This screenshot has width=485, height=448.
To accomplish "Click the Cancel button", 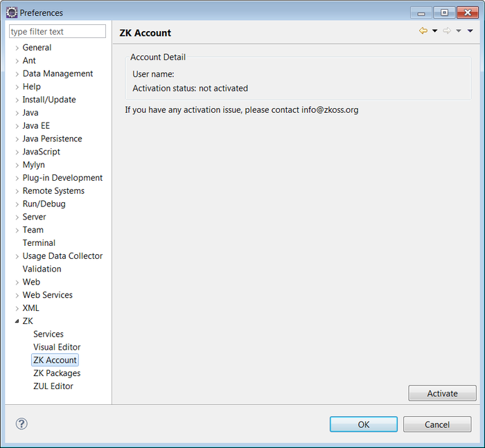I will pyautogui.click(x=437, y=424).
